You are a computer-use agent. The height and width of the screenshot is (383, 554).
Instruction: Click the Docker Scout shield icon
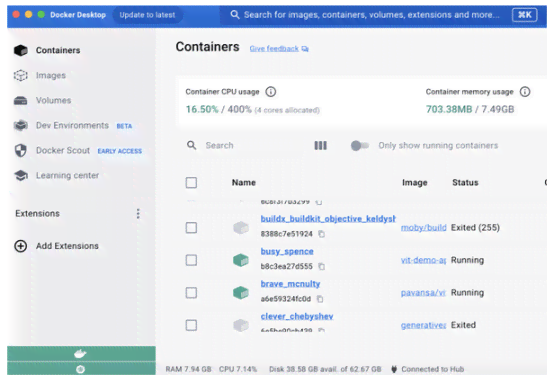20,151
